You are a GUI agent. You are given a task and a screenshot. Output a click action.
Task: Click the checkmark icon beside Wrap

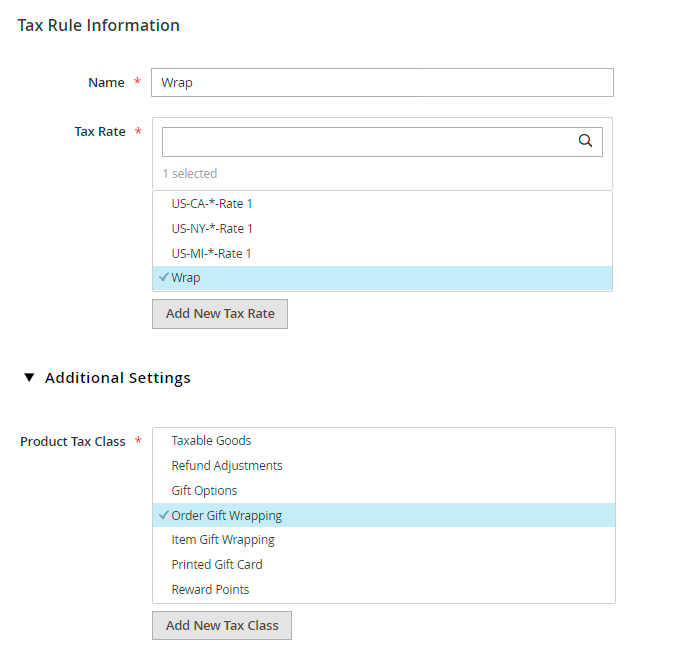point(163,278)
